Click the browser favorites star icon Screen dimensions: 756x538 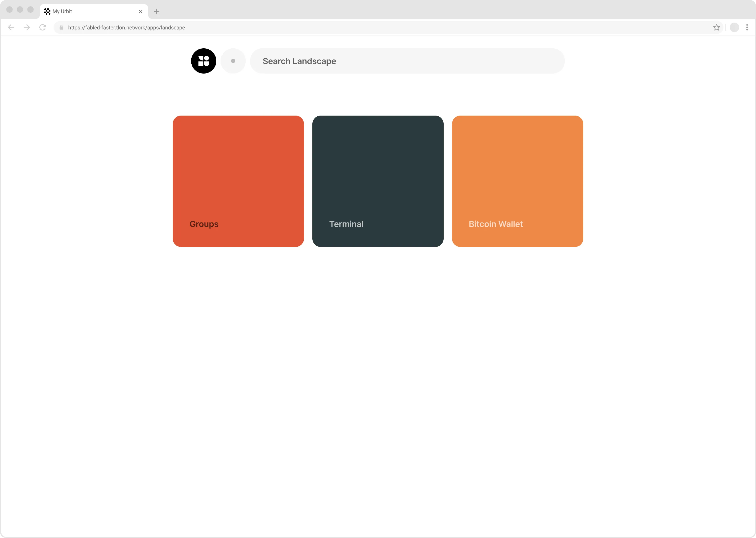point(716,27)
